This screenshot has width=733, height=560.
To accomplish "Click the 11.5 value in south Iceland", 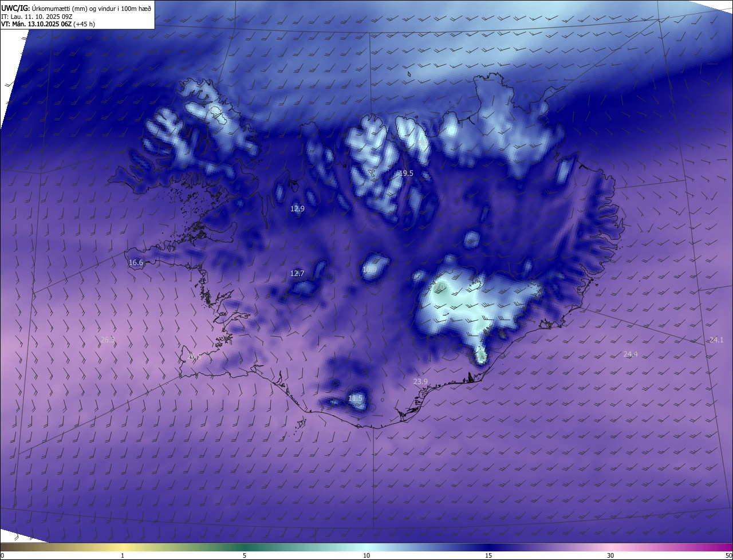I will tap(356, 398).
